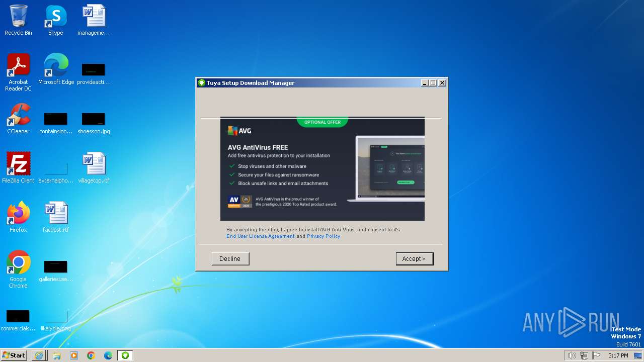This screenshot has width=644, height=362.
Task: Close the Tuya Setup Download Manager dialog
Action: [x=442, y=83]
